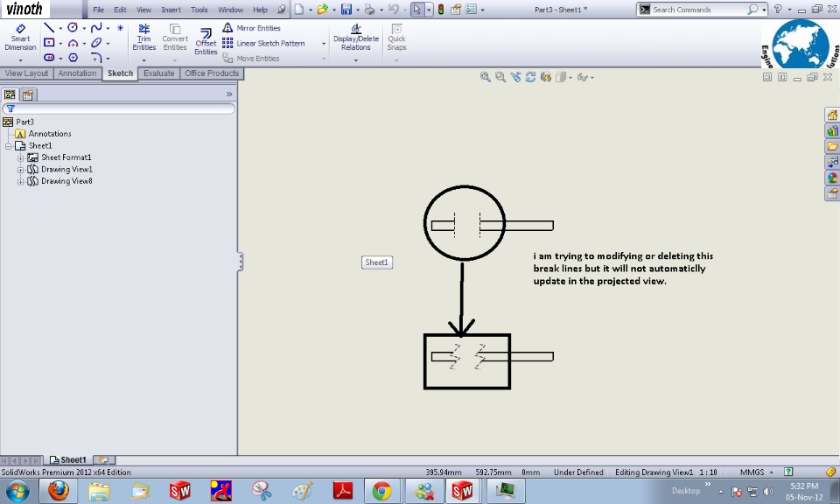Choose the Corner Rectangle tool
The width and height of the screenshot is (840, 504).
[49, 42]
